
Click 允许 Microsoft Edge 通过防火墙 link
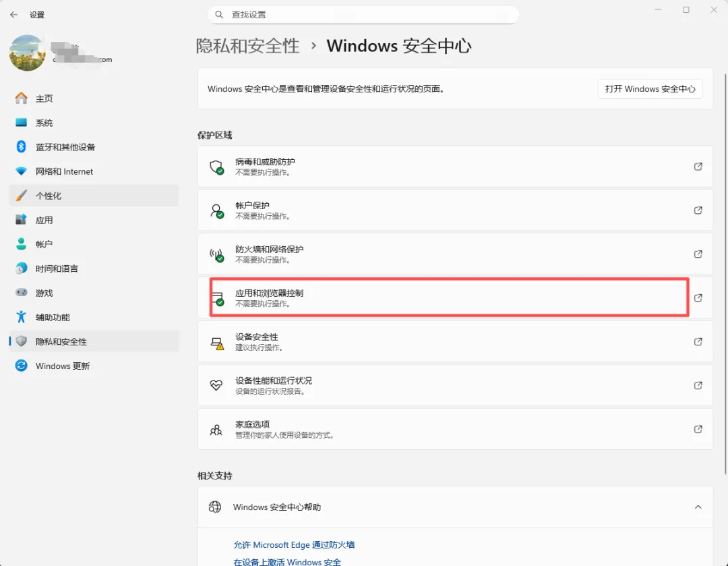point(294,544)
